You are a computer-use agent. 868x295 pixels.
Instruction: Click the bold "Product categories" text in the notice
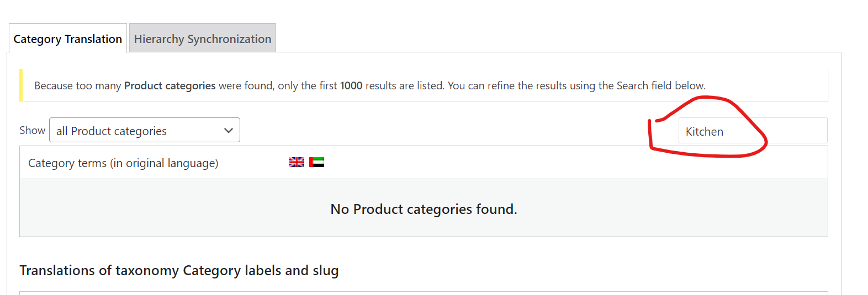point(170,85)
